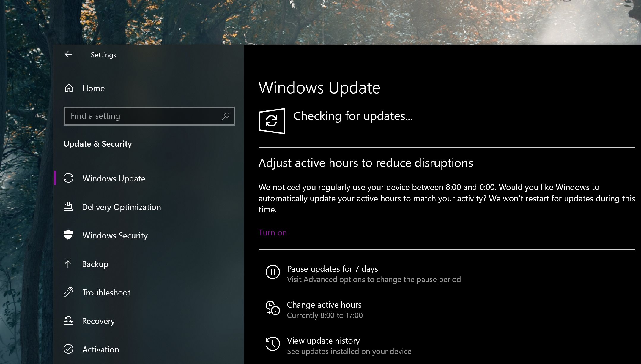Viewport: 641px width, 364px height.
Task: Select Home in the sidebar
Action: click(149, 88)
